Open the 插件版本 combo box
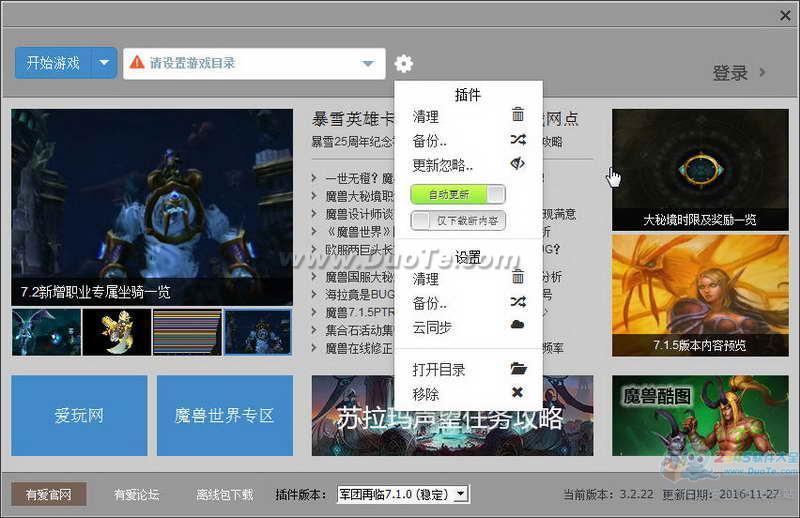This screenshot has height=518, width=800. [403, 494]
